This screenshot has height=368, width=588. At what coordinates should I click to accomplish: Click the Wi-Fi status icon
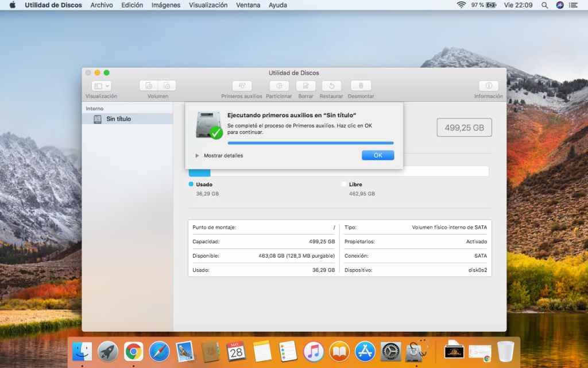point(461,5)
